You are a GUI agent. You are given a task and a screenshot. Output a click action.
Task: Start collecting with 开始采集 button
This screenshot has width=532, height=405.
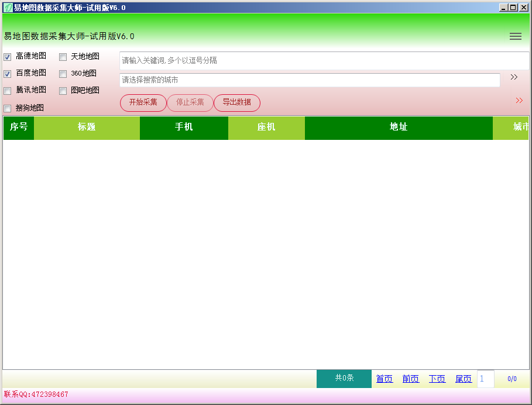point(143,103)
